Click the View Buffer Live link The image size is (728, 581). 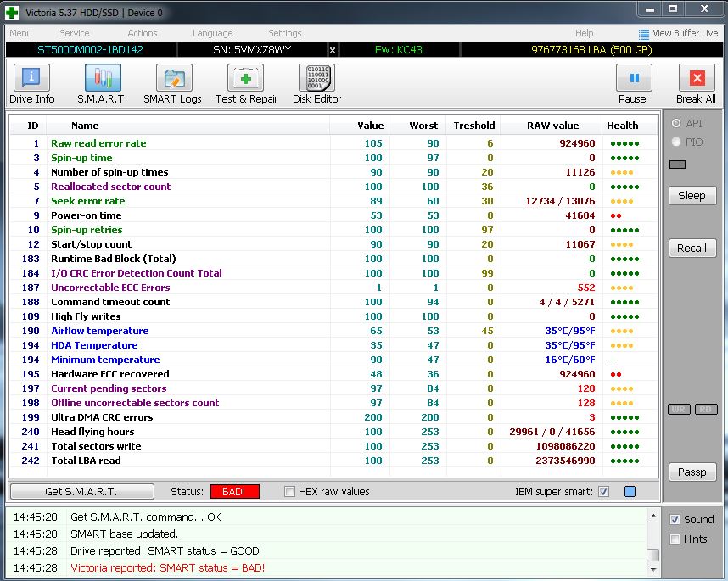coord(685,33)
